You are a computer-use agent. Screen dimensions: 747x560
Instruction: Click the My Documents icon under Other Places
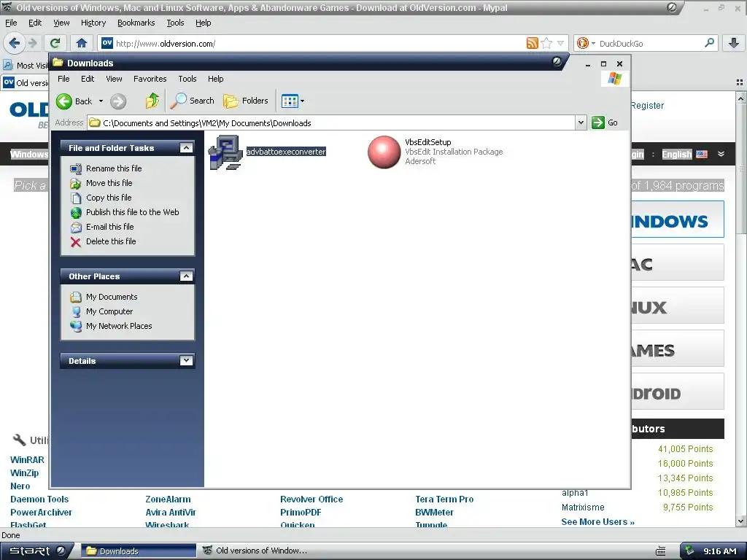click(76, 297)
